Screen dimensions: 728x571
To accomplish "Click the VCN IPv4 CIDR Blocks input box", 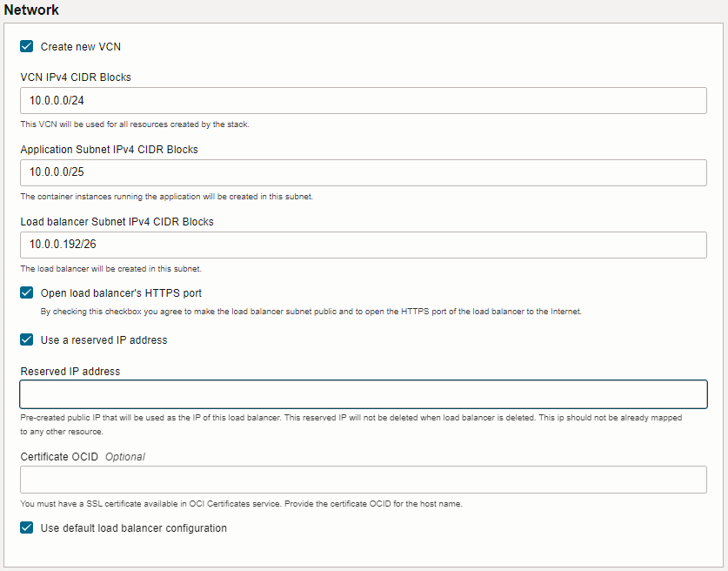I will (364, 100).
